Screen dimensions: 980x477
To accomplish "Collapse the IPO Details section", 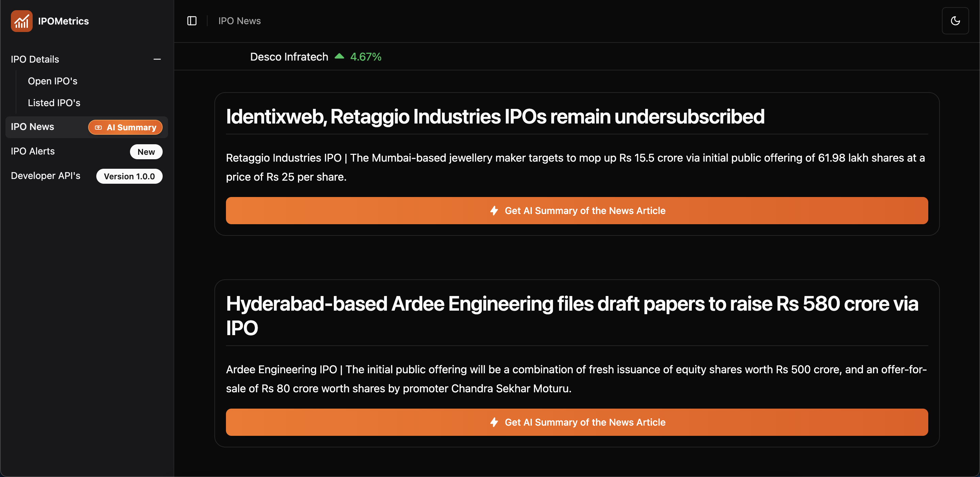I will pos(157,59).
